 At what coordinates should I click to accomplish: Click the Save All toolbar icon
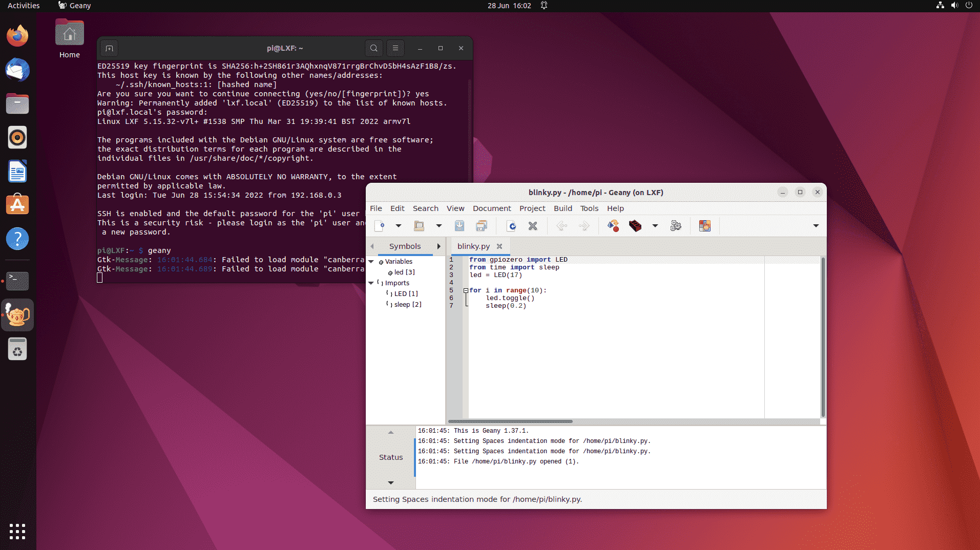tap(482, 226)
